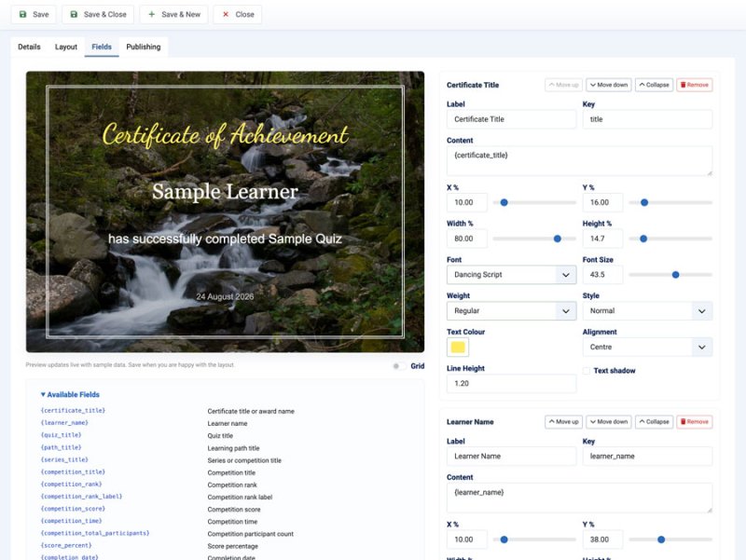Collapse the Available Fields section

pyautogui.click(x=70, y=394)
